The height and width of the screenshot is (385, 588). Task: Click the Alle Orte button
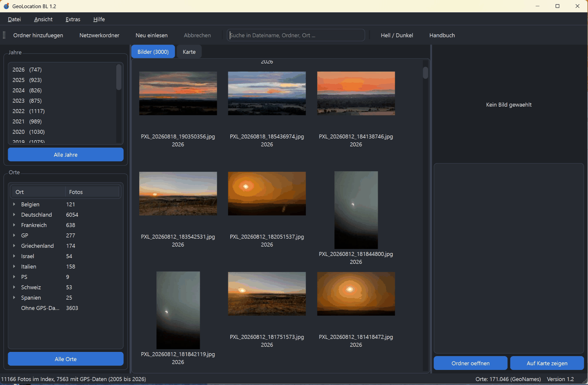pyautogui.click(x=66, y=359)
